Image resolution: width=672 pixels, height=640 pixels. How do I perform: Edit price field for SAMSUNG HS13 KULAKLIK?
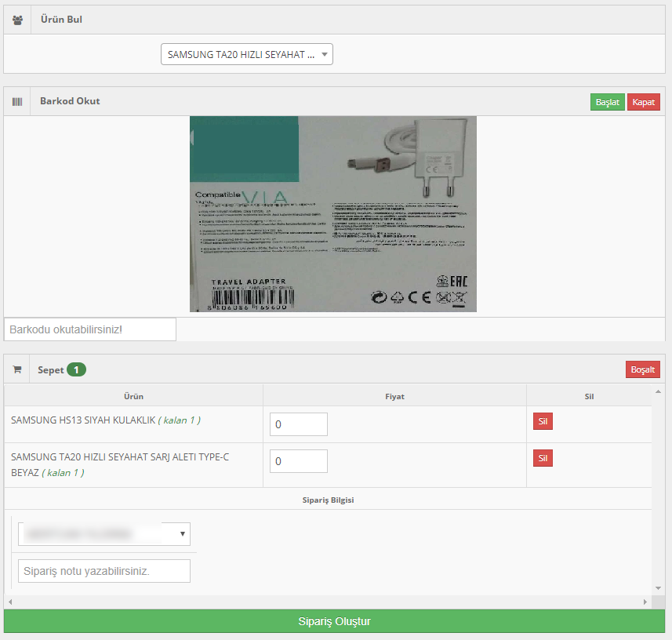pos(299,424)
